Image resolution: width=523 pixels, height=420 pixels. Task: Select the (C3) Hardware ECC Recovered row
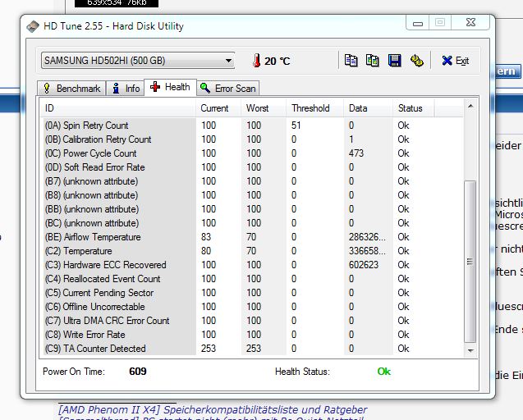click(252, 265)
